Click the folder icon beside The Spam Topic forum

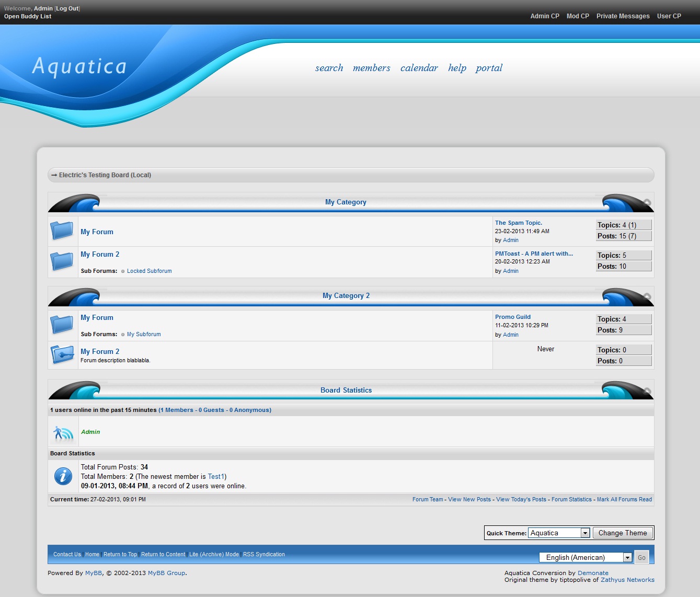(62, 231)
